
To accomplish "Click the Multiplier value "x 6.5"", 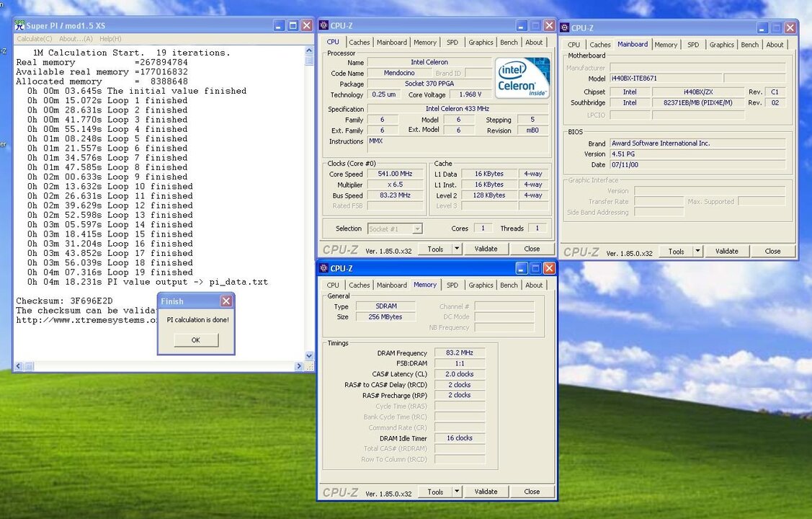I will coord(395,185).
